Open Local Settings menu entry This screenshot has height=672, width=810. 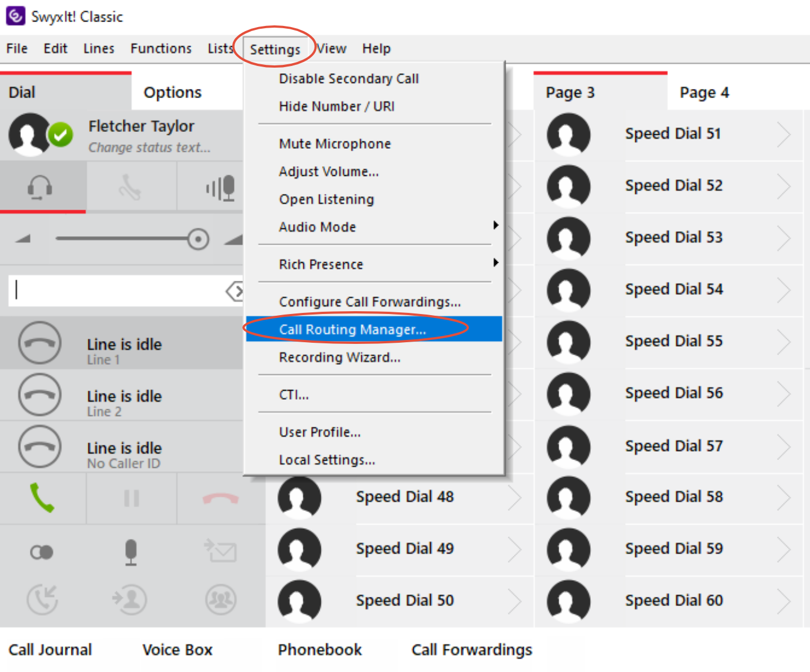click(x=374, y=459)
